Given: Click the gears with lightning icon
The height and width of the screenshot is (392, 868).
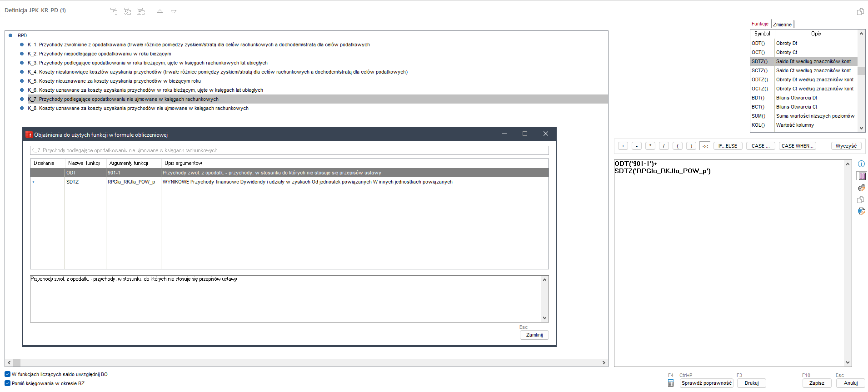Looking at the screenshot, I should point(861,188).
